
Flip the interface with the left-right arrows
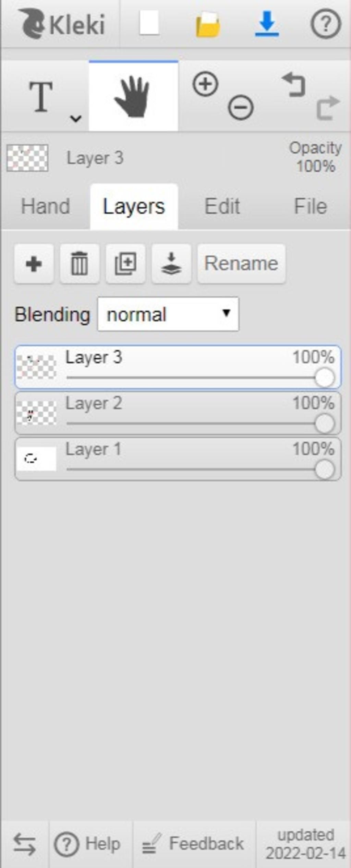pos(24,844)
